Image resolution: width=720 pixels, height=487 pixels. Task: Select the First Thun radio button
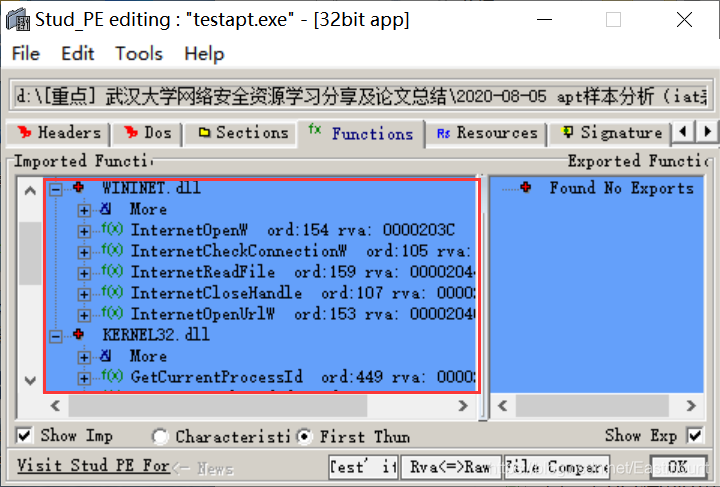(x=304, y=437)
